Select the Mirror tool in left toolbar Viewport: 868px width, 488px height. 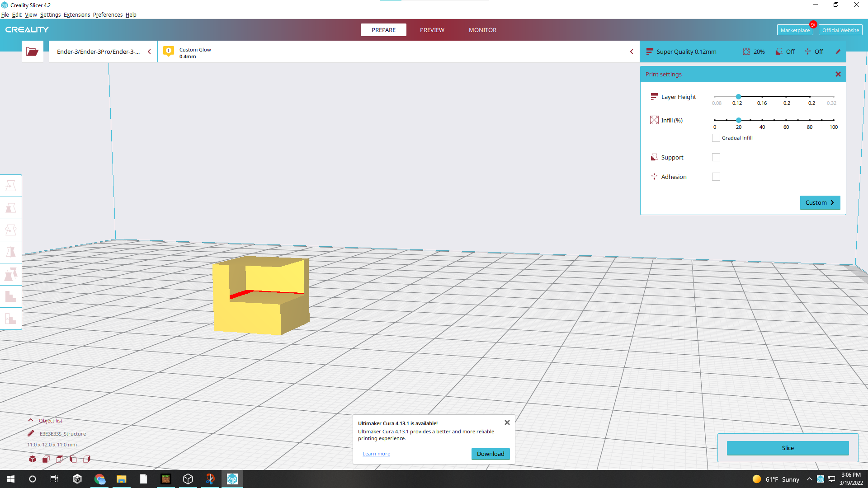coord(11,252)
